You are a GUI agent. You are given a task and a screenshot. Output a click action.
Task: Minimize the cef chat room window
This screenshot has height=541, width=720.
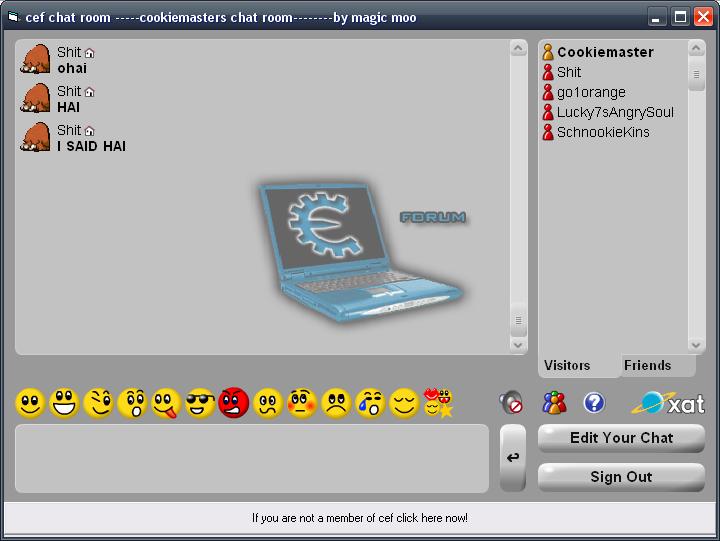tap(657, 18)
